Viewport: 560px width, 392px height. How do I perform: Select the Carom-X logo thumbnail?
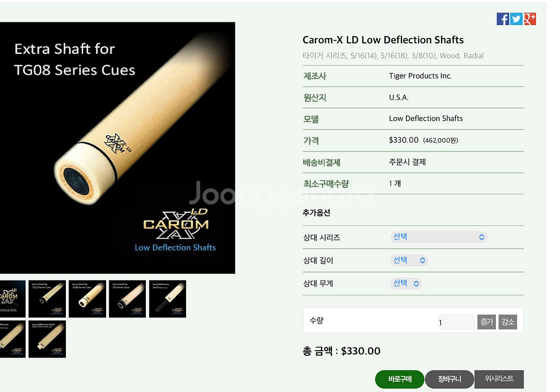13,299
